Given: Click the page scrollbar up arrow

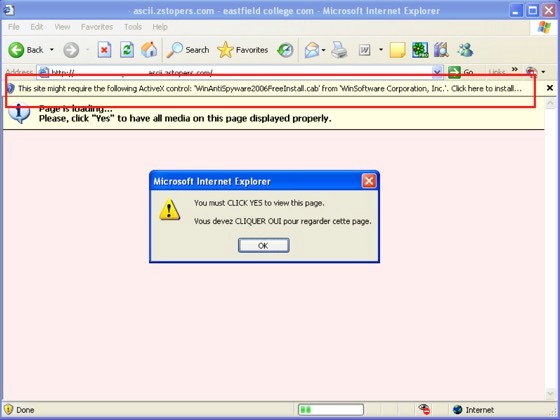Looking at the screenshot, I should pos(550,104).
